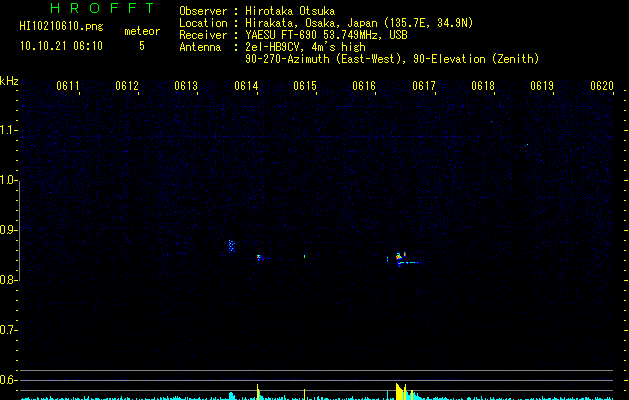Viewport: 629px width, 400px height.
Task: Click the observer name Hirotaka Otsuka
Action: click(x=290, y=11)
